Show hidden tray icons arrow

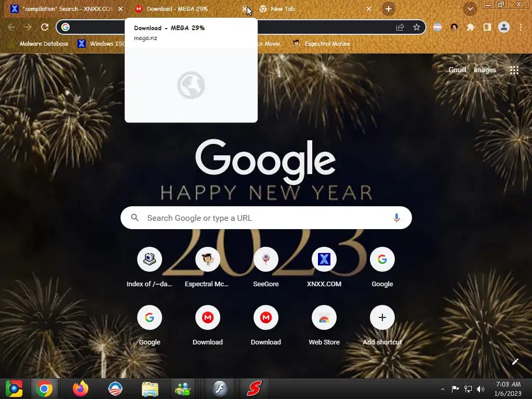[443, 389]
